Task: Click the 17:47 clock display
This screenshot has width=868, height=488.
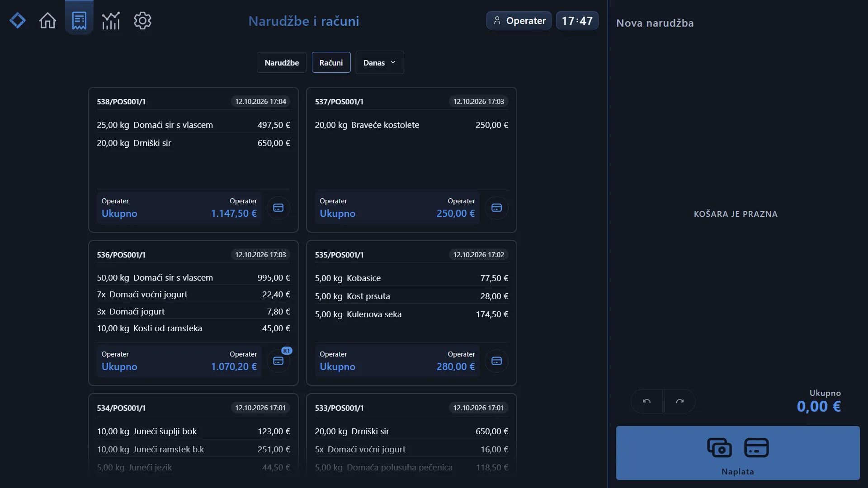Action: tap(577, 21)
